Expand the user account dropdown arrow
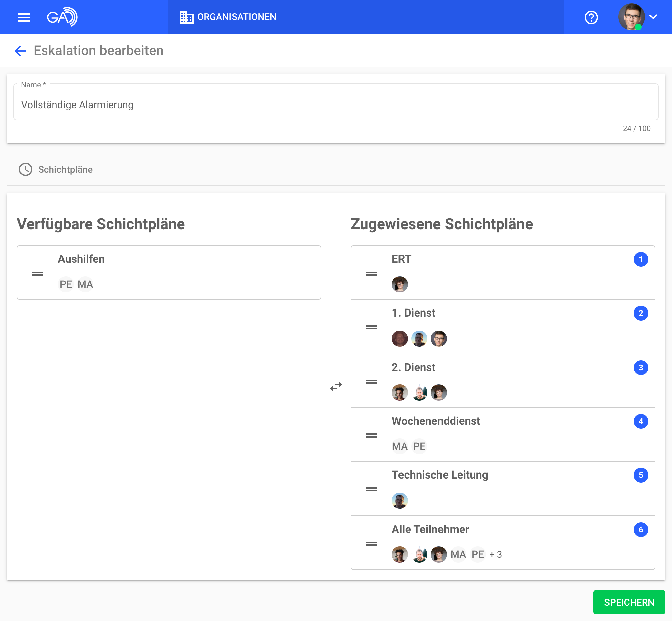The image size is (672, 621). 653,17
